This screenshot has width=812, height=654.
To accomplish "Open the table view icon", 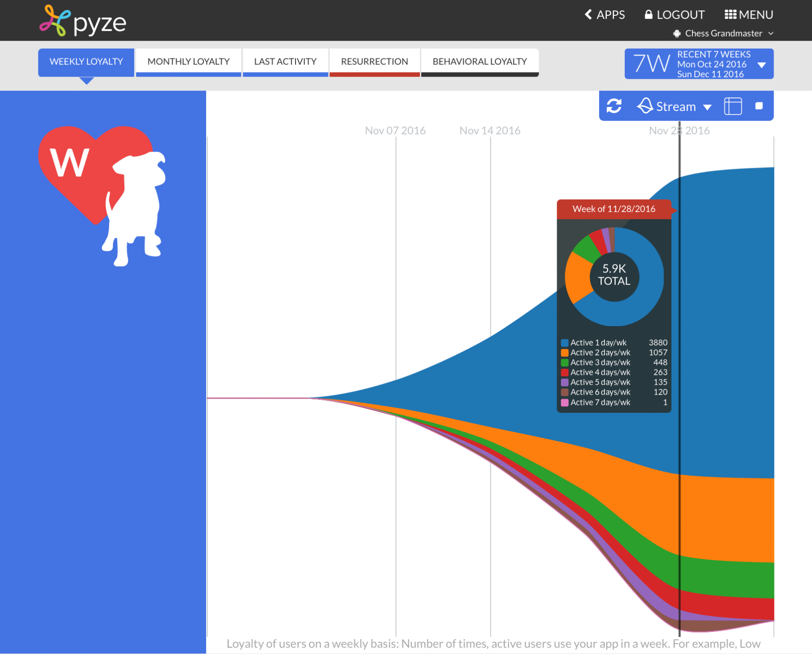I will 733,106.
